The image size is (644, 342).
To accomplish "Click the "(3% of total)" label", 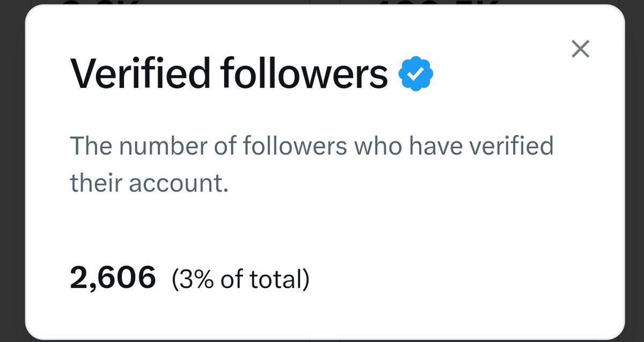I will coord(240,279).
